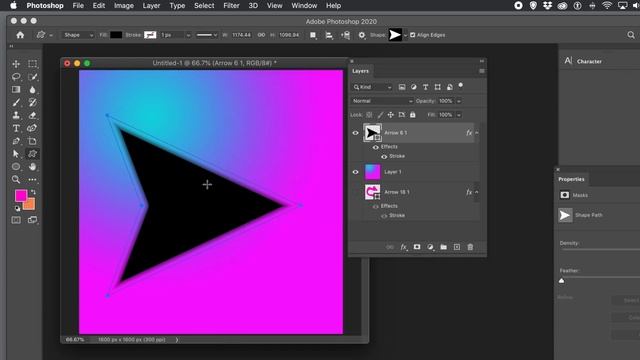The width and height of the screenshot is (640, 360).
Task: Open the gear shape settings in options bar
Action: tap(362, 36)
